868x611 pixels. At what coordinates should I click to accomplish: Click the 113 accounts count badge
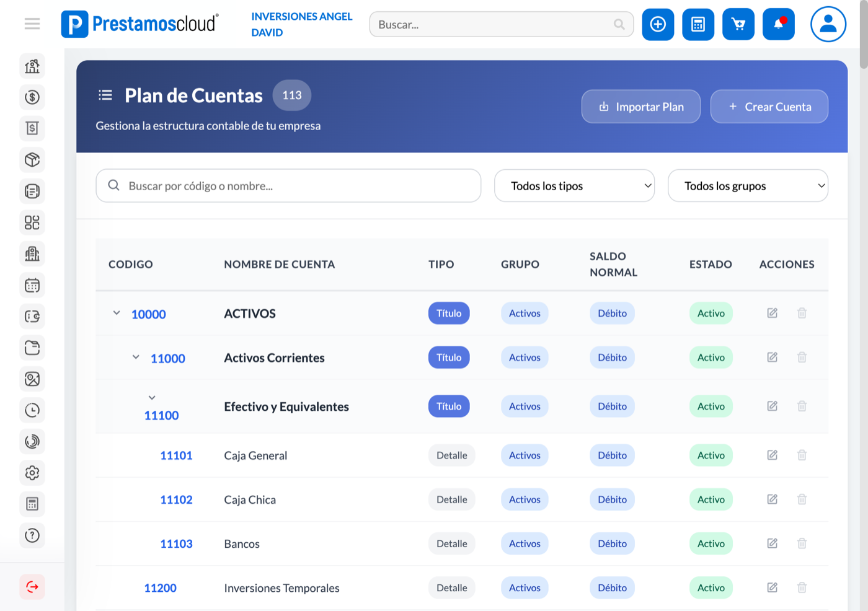coord(292,95)
